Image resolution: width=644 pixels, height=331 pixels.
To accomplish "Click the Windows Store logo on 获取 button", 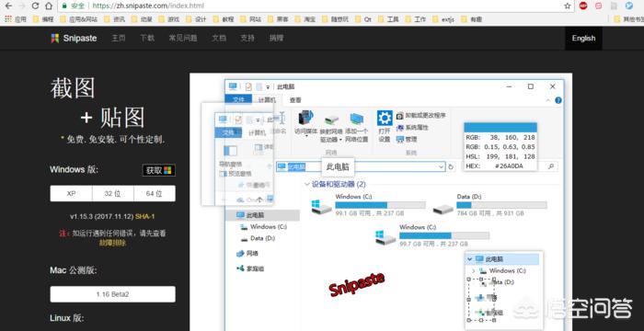I will (167, 170).
